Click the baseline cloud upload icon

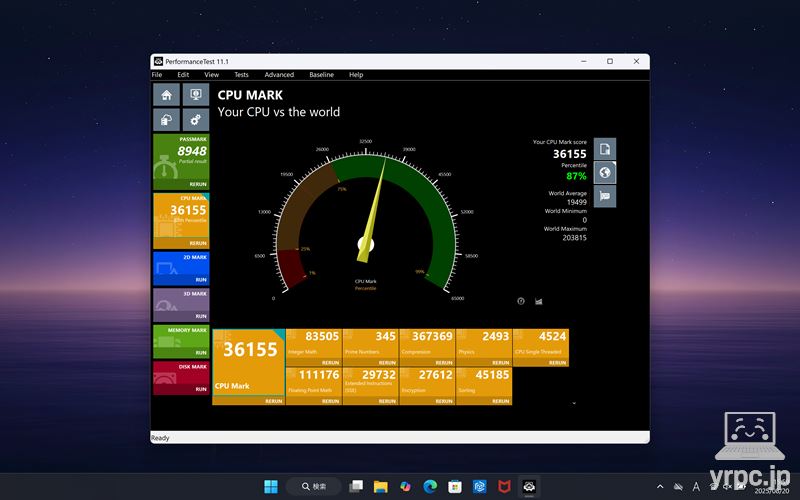click(x=166, y=120)
